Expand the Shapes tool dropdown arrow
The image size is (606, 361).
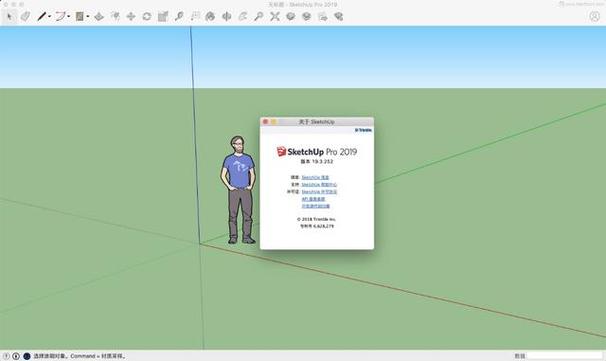(x=88, y=17)
